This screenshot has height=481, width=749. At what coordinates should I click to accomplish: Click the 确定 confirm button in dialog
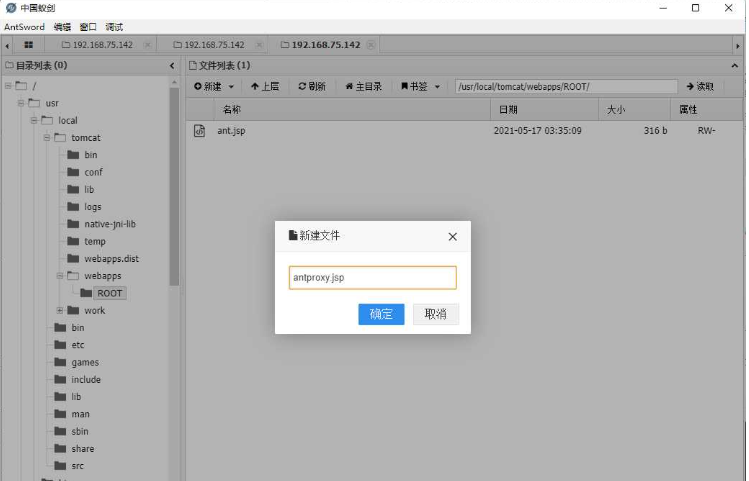click(x=381, y=314)
